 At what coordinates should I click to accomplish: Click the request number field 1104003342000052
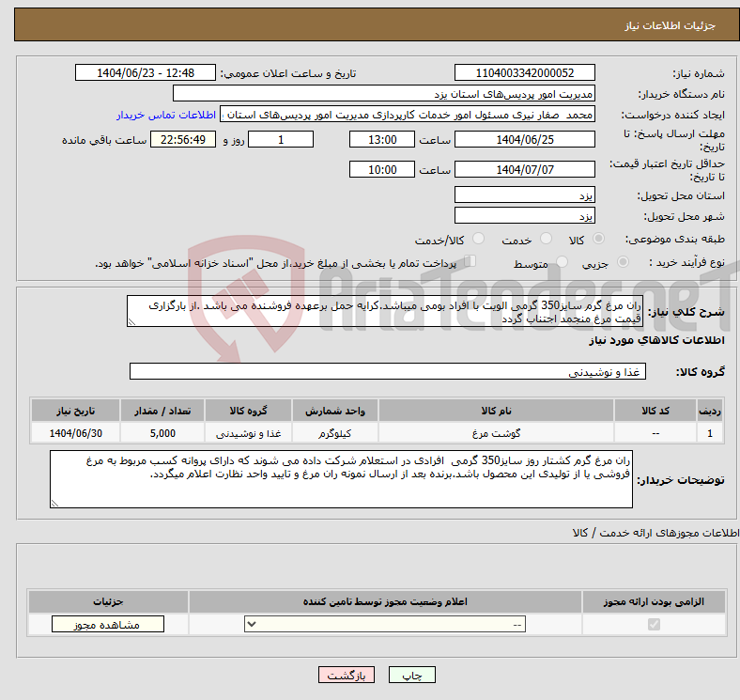(x=524, y=72)
